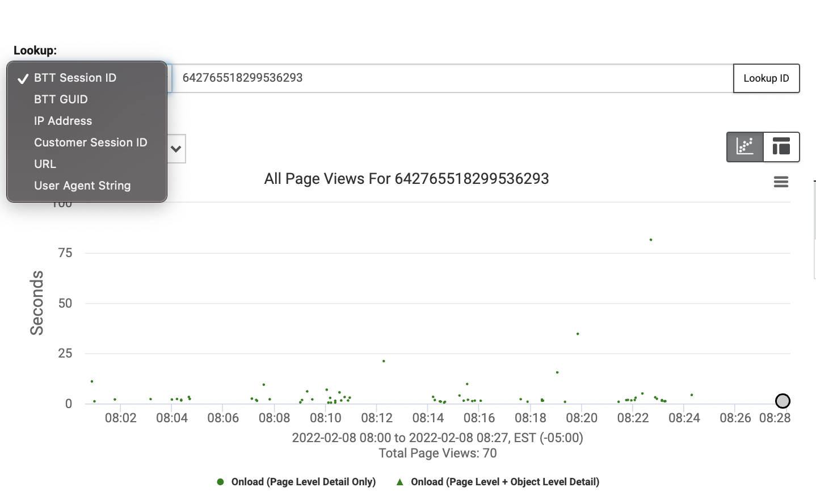Viewport: 816px width, 504px height.
Task: Click the highest data point near 08:22
Action: click(x=651, y=240)
